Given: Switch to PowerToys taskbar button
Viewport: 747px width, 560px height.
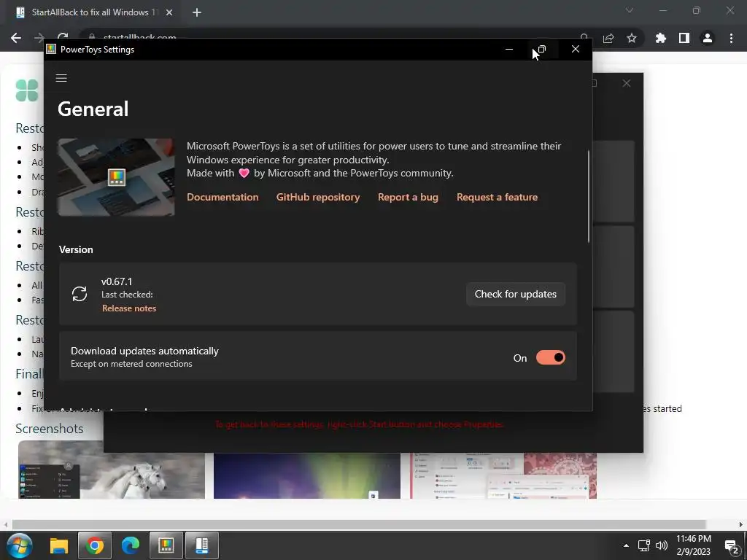Looking at the screenshot, I should [166, 545].
